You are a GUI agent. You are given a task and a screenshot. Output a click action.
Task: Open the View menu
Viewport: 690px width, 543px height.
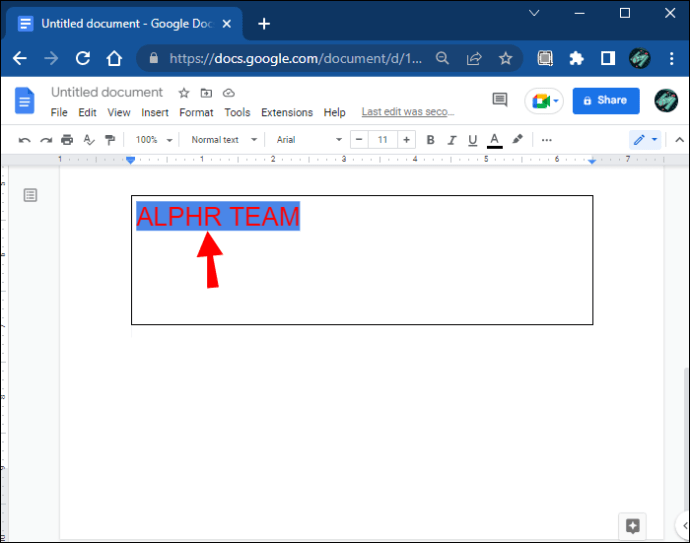point(119,113)
